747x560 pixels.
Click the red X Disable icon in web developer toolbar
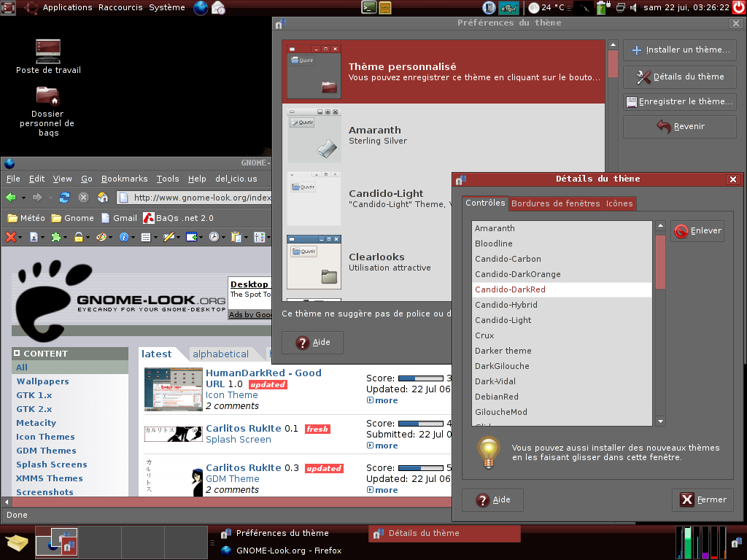(11, 237)
